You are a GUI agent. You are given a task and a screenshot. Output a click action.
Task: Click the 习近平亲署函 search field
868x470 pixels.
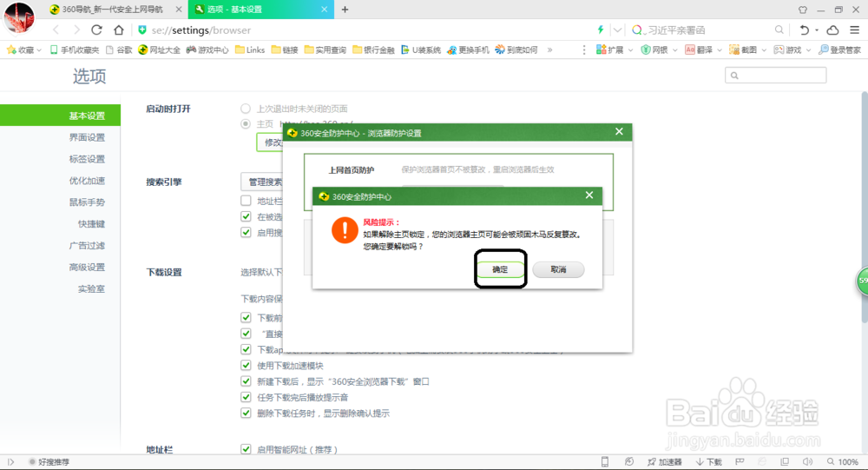tap(677, 30)
